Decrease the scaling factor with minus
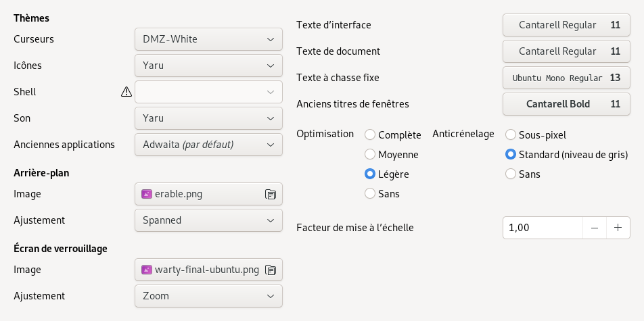This screenshot has width=644, height=321. (x=595, y=228)
